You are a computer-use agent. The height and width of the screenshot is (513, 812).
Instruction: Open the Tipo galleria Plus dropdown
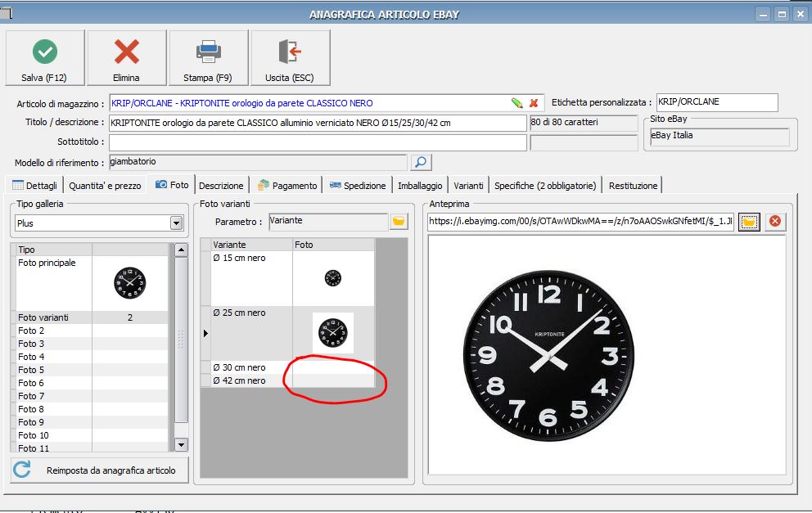[x=176, y=223]
